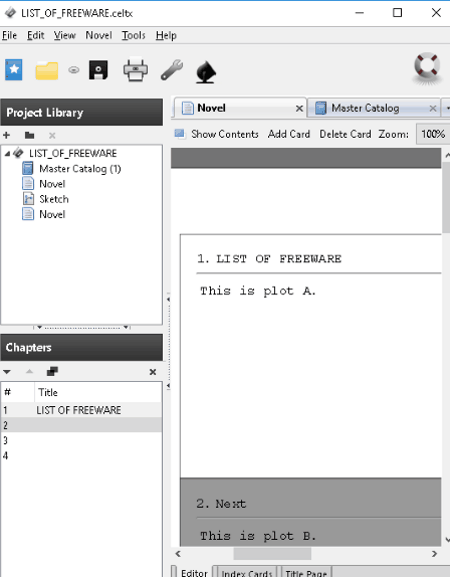Print using the printer toolbar icon

136,69
